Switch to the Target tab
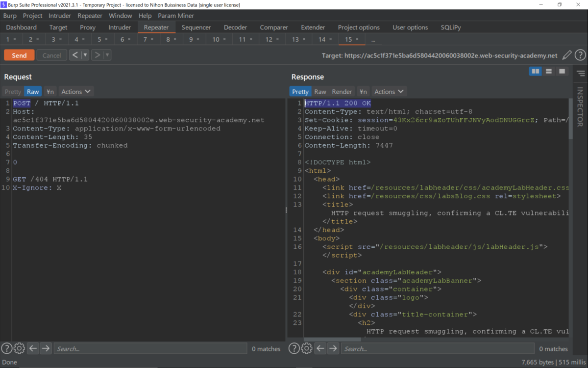This screenshot has width=588, height=368. 58,27
